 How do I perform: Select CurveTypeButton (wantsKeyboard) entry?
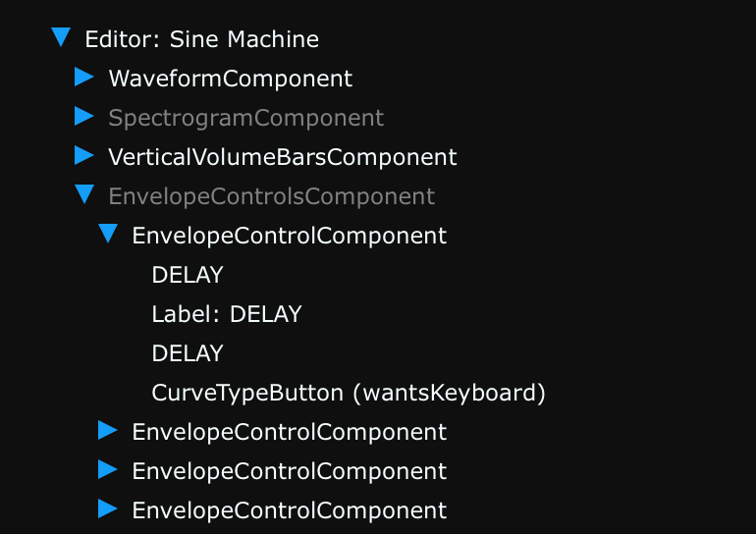349,393
